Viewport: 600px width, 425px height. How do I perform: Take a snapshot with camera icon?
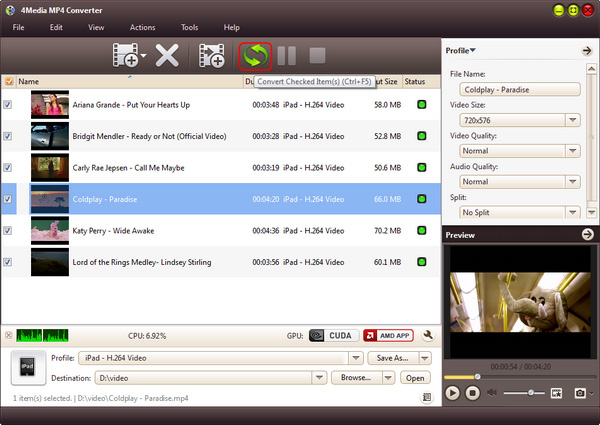pyautogui.click(x=580, y=393)
